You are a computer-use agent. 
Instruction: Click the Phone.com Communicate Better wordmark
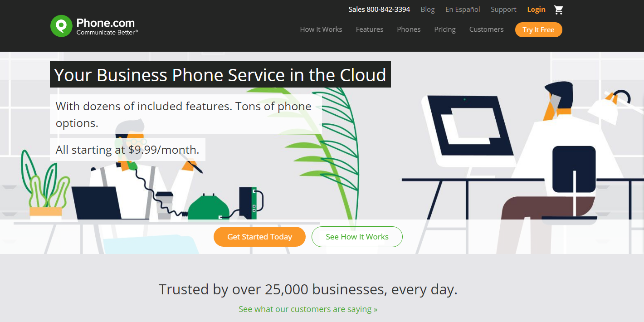click(107, 26)
